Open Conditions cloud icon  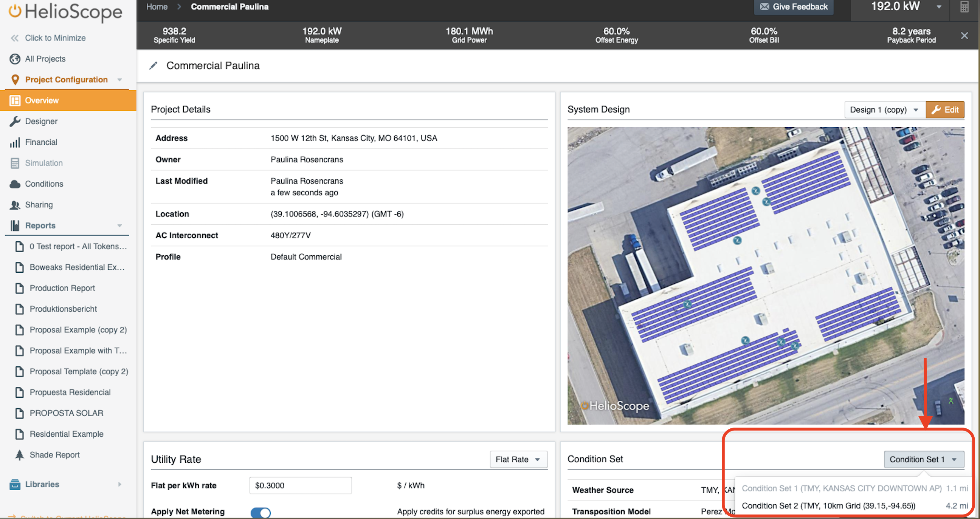(15, 184)
